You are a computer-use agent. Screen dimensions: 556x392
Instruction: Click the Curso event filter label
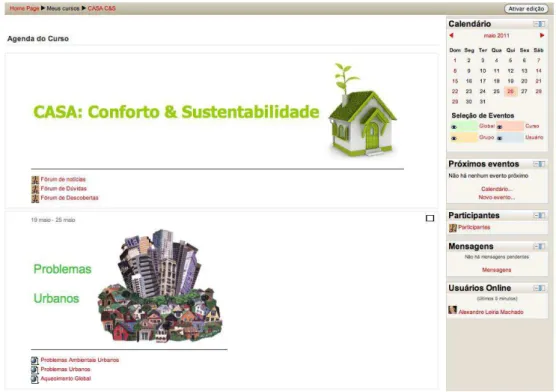pyautogui.click(x=532, y=126)
